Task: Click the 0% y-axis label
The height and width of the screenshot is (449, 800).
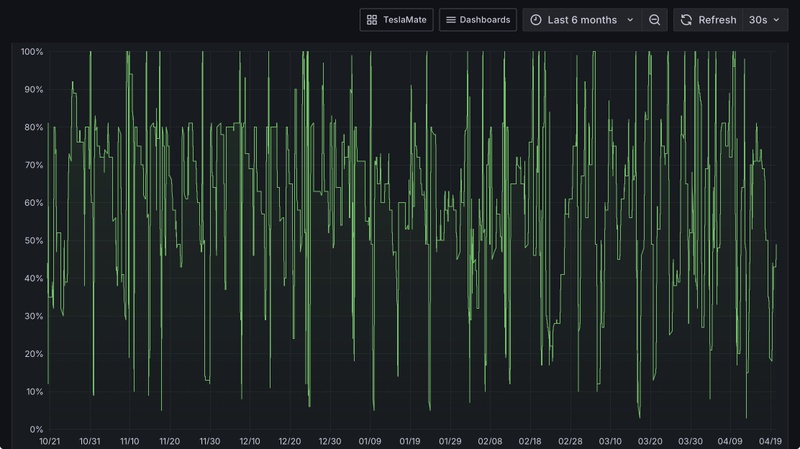Action: pyautogui.click(x=36, y=429)
